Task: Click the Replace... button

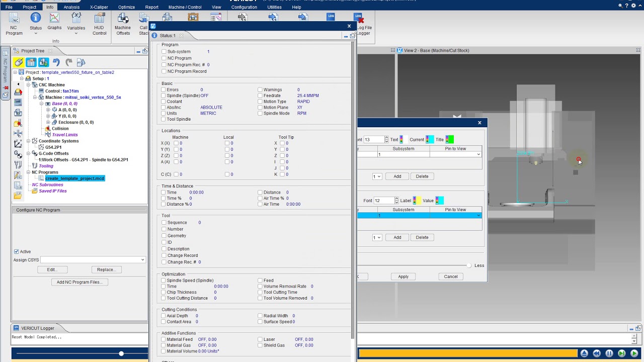Action: [x=106, y=269]
